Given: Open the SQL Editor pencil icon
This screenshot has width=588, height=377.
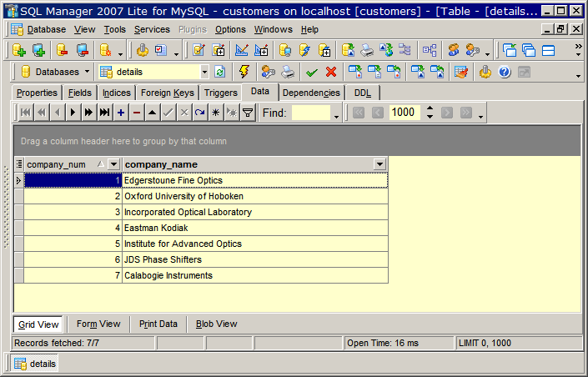Looking at the screenshot, I should point(199,50).
